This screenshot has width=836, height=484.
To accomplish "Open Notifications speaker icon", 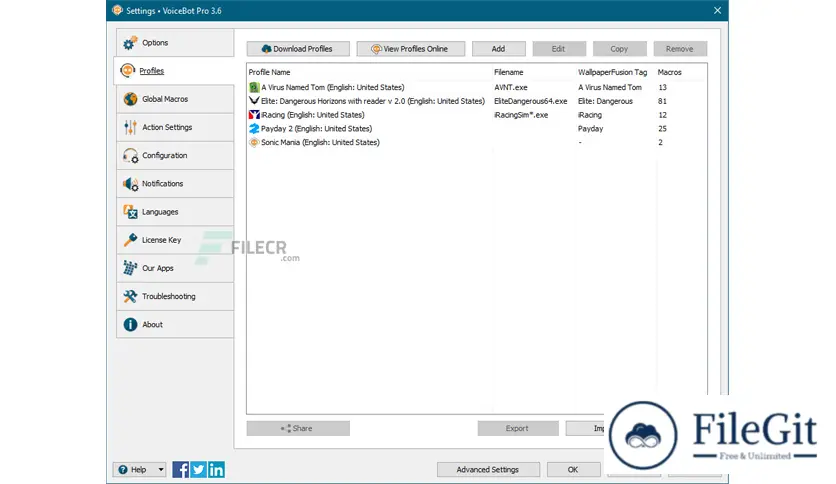I will (x=130, y=184).
